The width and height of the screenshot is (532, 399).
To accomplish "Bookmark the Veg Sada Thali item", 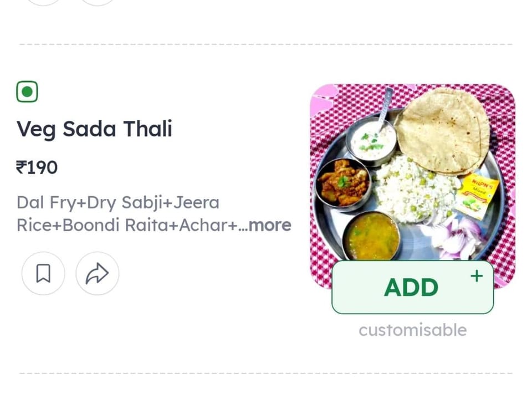I will (x=43, y=273).
